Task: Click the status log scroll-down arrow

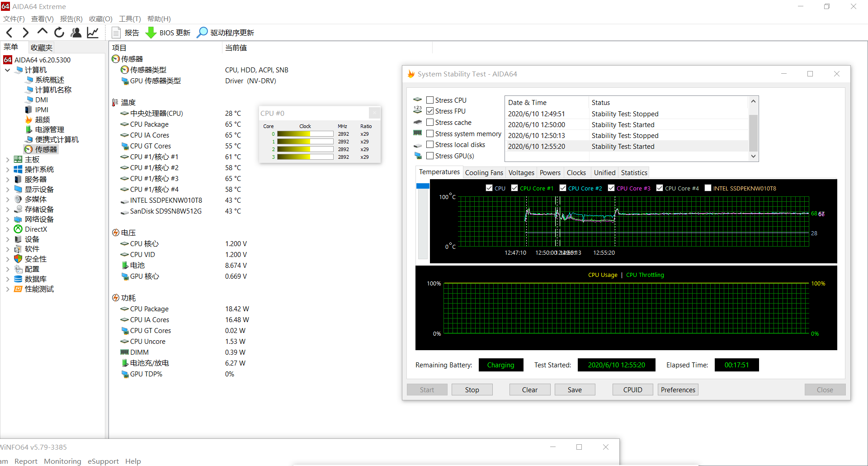Action: (753, 156)
